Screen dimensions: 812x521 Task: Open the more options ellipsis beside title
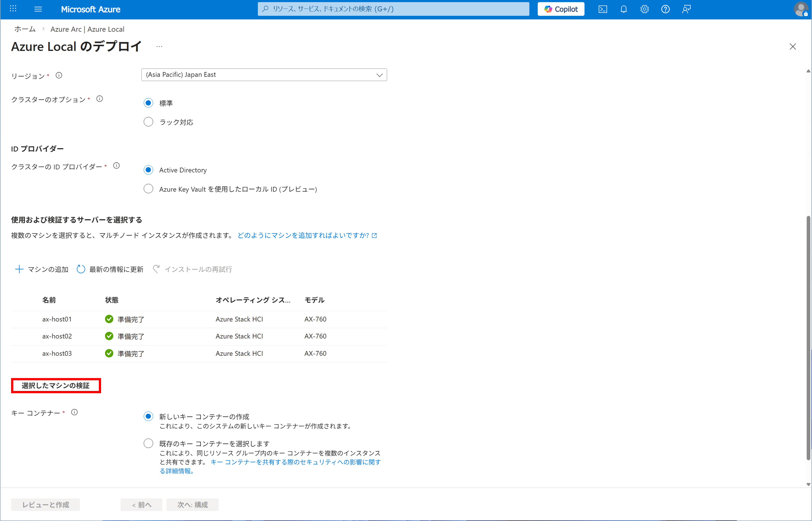point(159,47)
